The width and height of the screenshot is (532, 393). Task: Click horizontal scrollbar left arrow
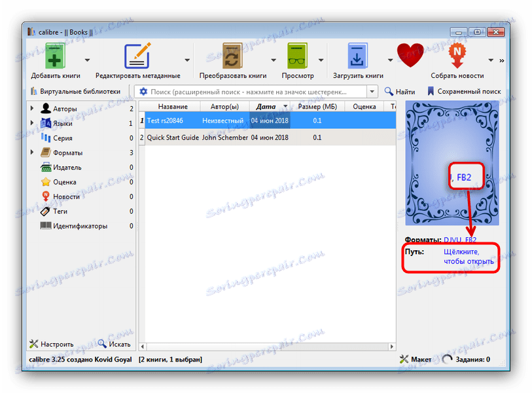coord(143,346)
